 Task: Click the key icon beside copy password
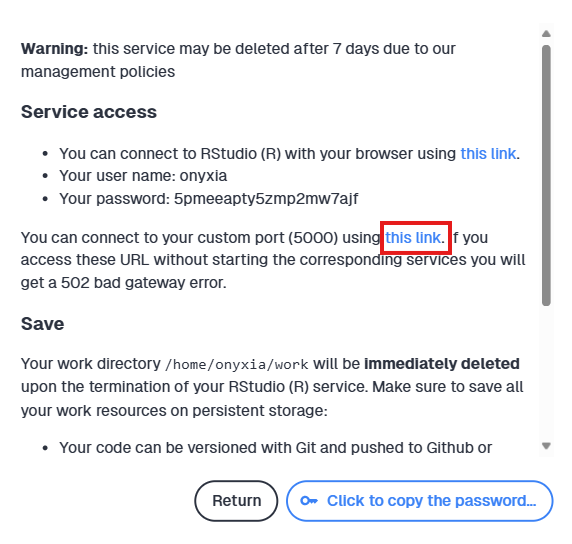tap(309, 501)
